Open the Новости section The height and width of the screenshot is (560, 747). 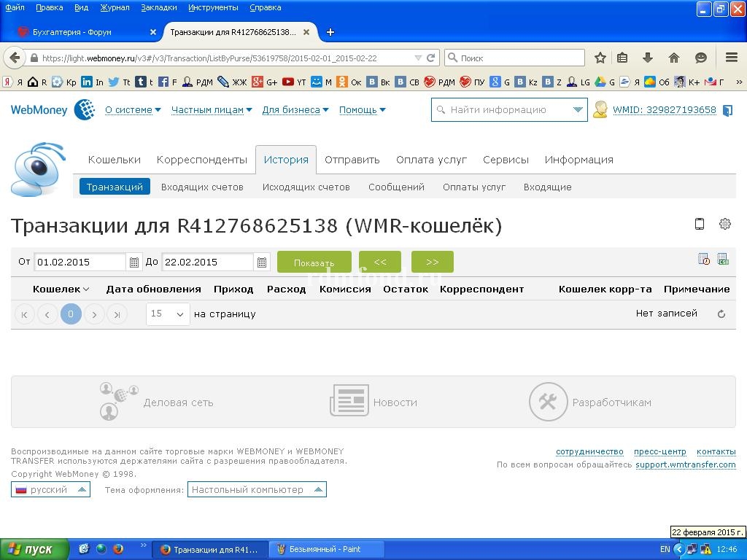[x=373, y=402]
